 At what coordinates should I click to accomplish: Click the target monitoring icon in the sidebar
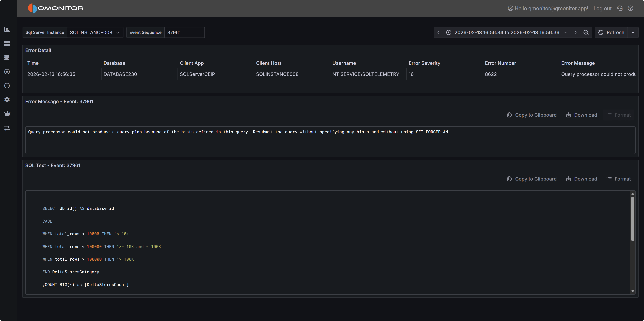pos(7,72)
